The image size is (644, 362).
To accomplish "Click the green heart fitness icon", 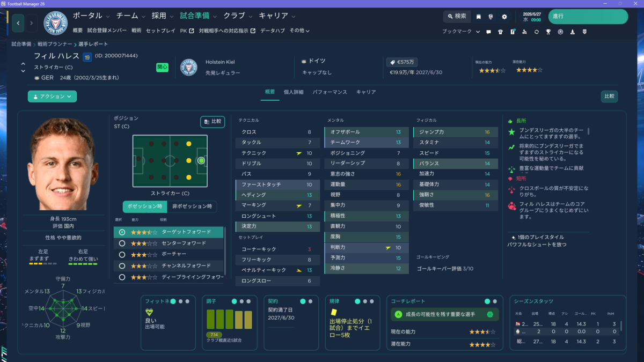I will [x=149, y=312].
